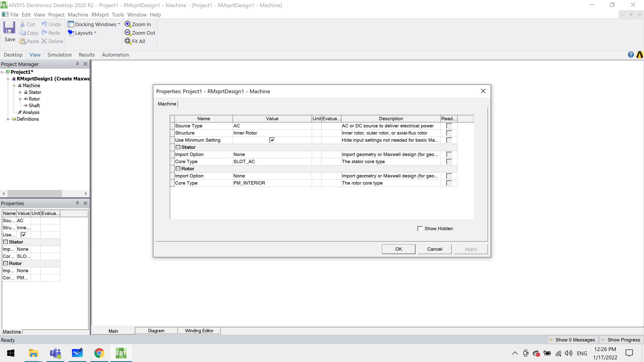
Task: Click Show 0 Messages button
Action: click(x=573, y=340)
